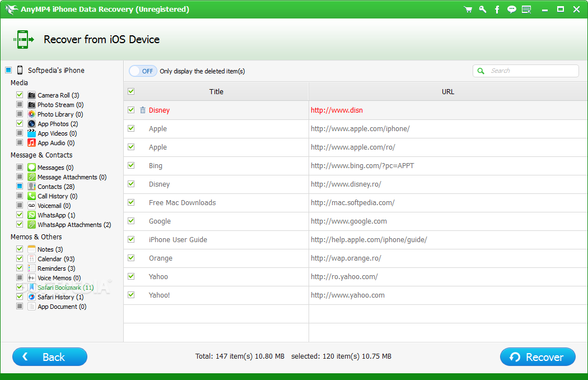Select Safari History (1) category
The width and height of the screenshot is (588, 380).
tap(60, 297)
